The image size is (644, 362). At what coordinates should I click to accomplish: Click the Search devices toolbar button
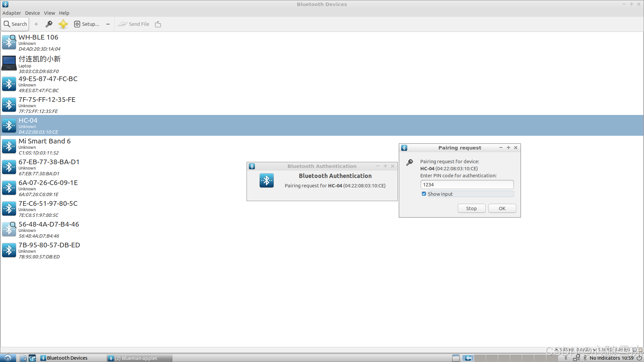[x=15, y=24]
